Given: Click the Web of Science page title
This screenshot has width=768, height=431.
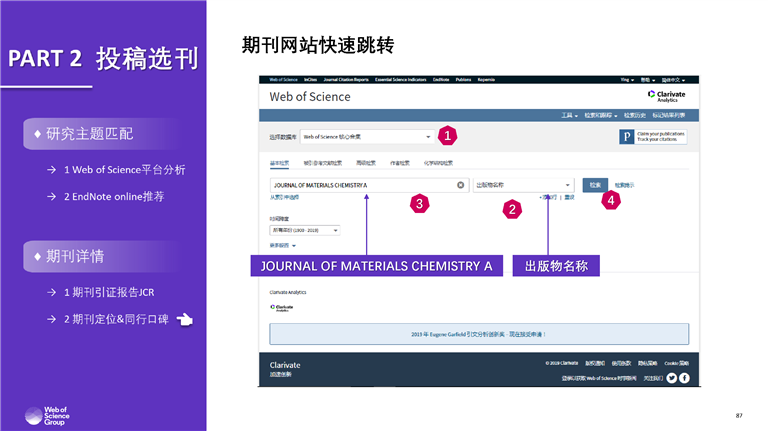Looking at the screenshot, I should (310, 96).
